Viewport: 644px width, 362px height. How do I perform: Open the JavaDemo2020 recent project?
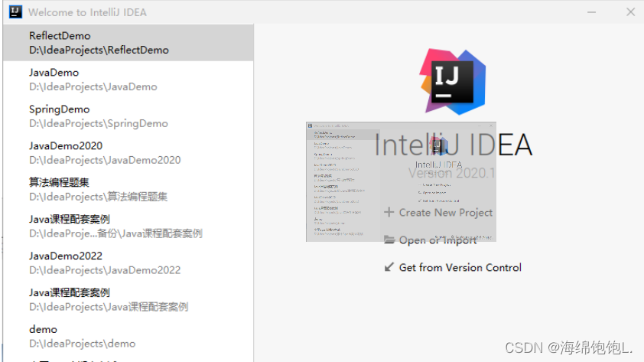pyautogui.click(x=128, y=153)
